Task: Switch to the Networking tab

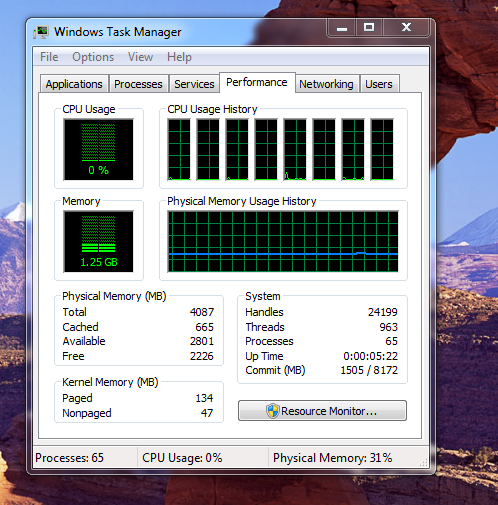Action: (x=326, y=84)
